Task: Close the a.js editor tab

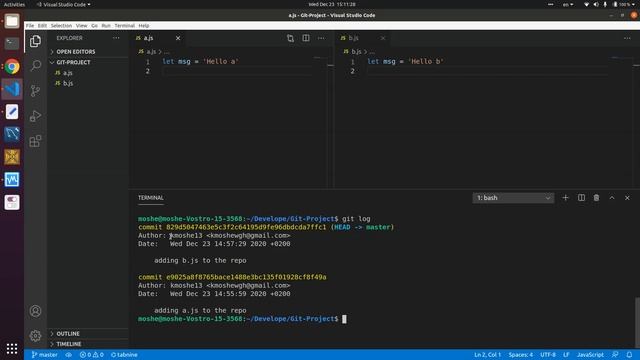Action: tap(178, 38)
